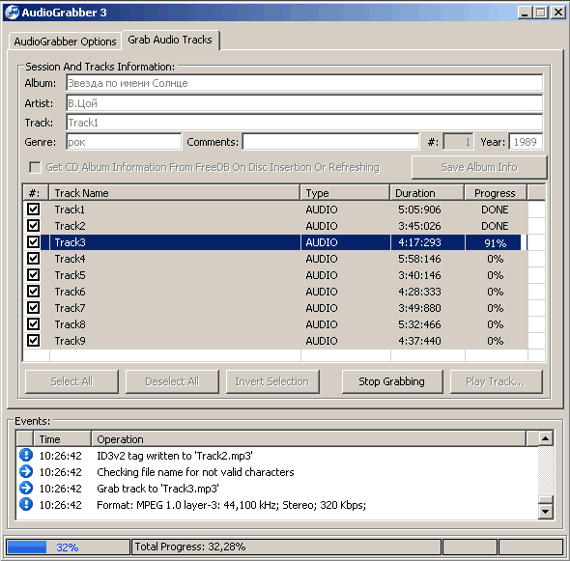Click the Duration column header

tap(427, 193)
